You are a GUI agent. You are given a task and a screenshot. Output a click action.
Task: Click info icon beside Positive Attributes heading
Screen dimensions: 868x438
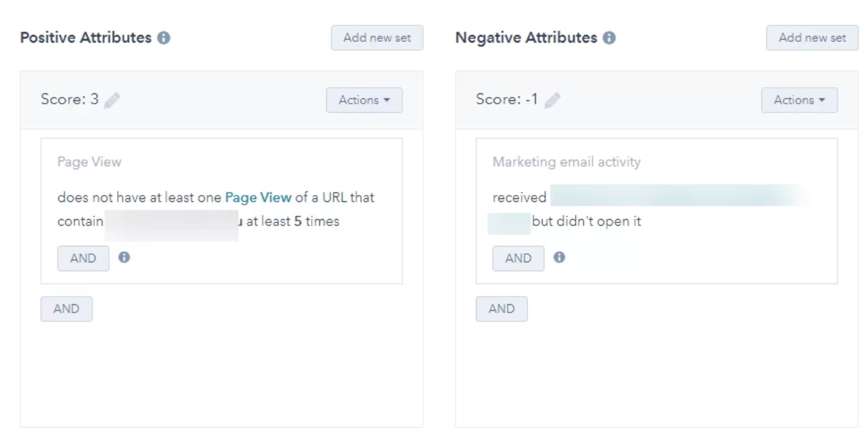point(163,38)
